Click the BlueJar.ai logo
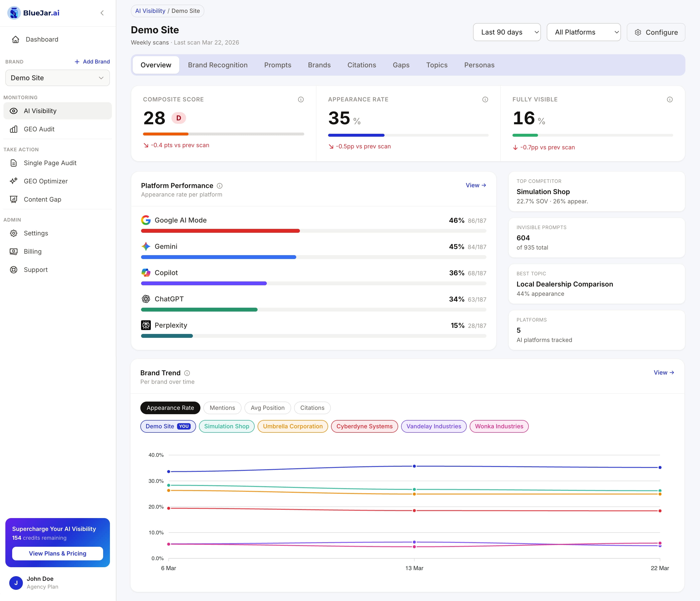This screenshot has height=601, width=700. click(33, 13)
